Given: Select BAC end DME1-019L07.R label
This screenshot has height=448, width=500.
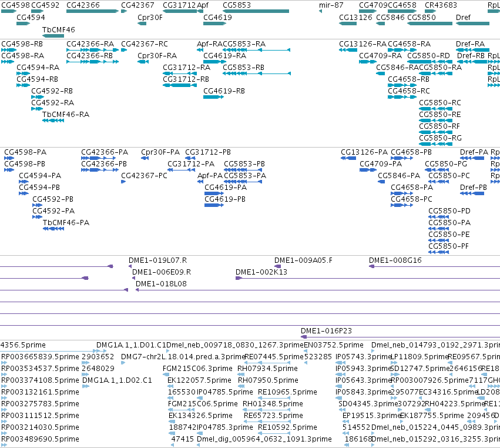Looking at the screenshot, I should (x=158, y=260).
